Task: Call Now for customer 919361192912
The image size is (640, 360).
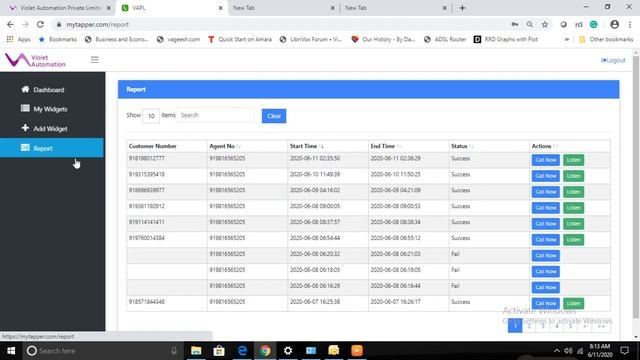Action: click(545, 208)
